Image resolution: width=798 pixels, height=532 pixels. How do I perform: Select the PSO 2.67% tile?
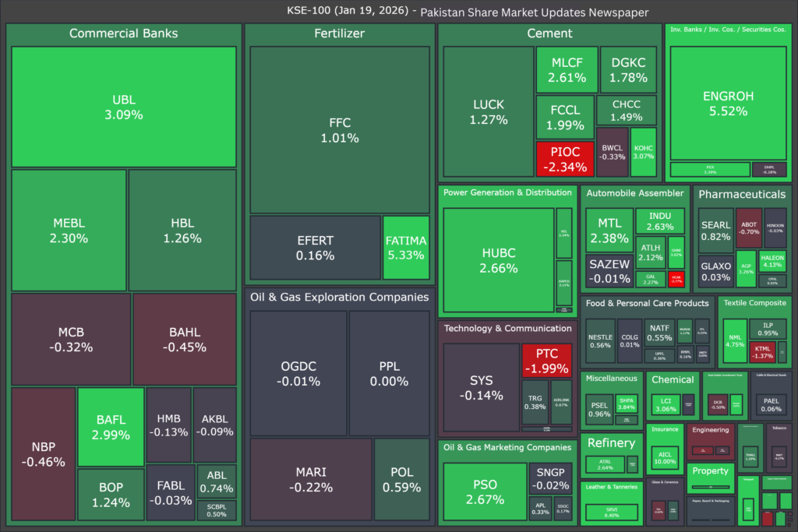(x=485, y=491)
